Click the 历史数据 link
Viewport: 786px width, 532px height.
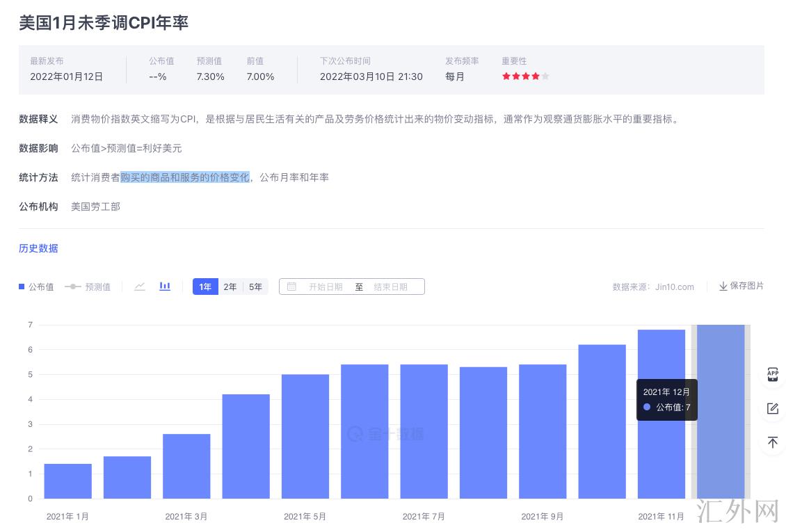tap(38, 248)
